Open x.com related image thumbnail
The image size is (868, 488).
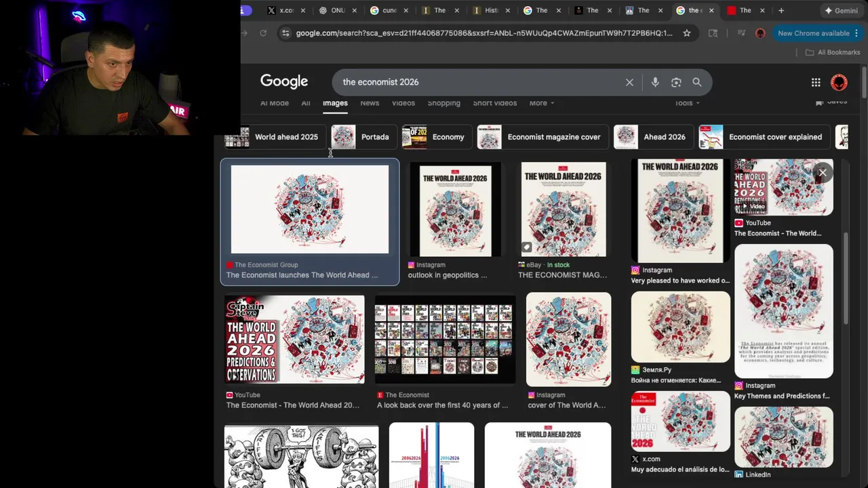tap(680, 422)
